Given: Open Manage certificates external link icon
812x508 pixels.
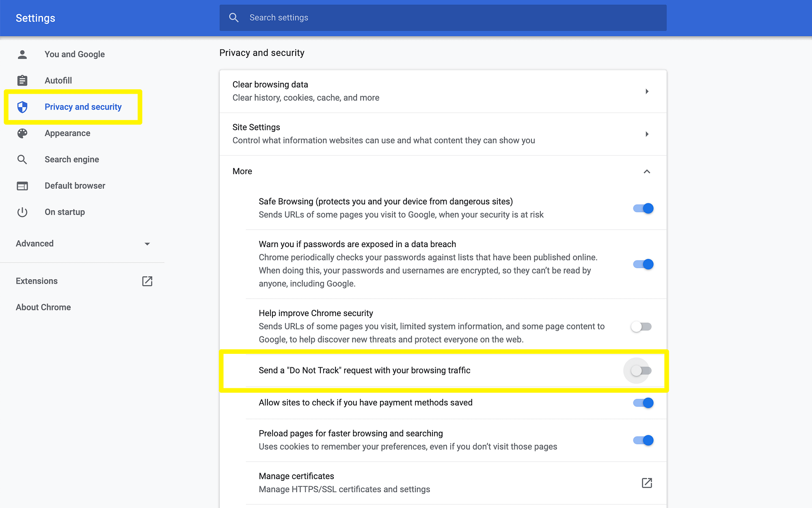Looking at the screenshot, I should [x=646, y=483].
